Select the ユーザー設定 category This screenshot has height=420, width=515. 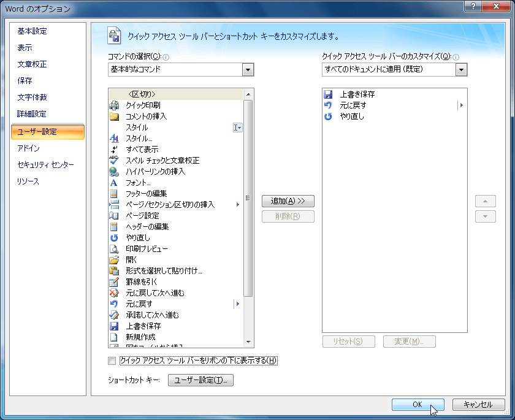[x=48, y=132]
